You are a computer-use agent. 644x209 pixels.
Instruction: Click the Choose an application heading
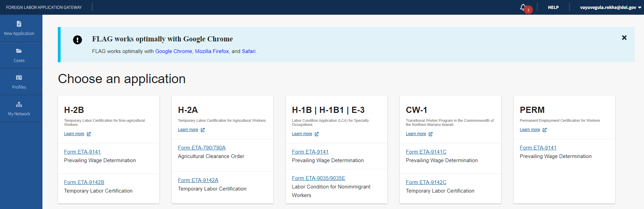pos(122,79)
